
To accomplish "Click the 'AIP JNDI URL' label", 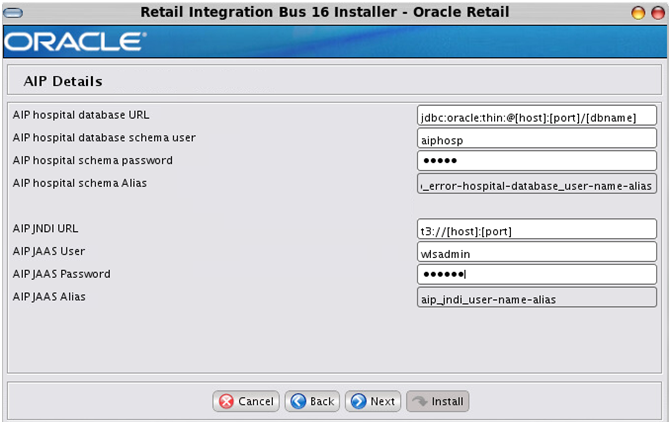I will click(x=45, y=228).
